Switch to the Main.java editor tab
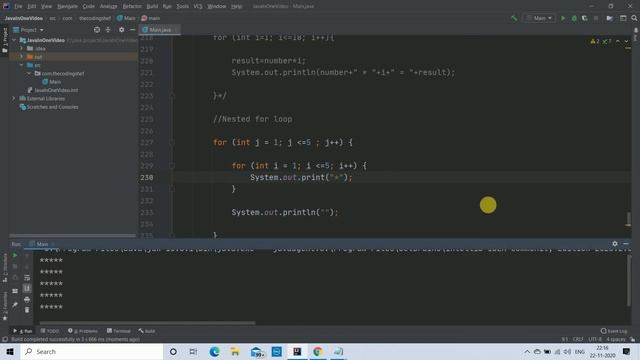The image size is (640, 360). (160, 30)
